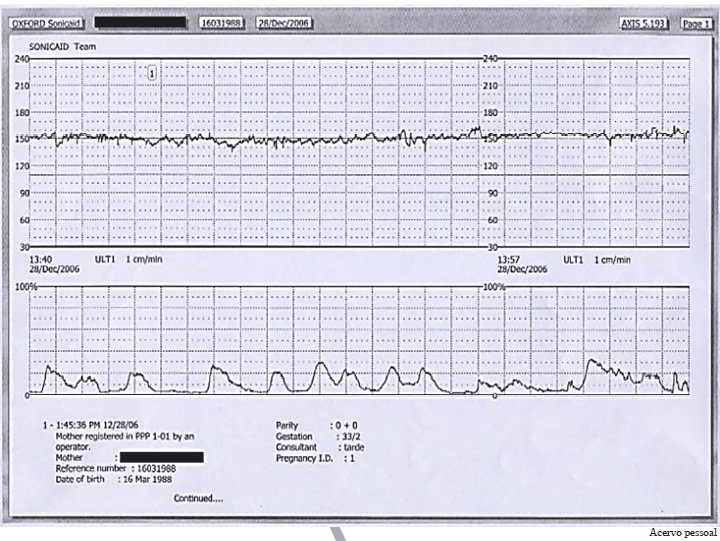Viewport: 720px width, 541px height.
Task: Click the 13:40 start timestamp
Action: [x=43, y=258]
